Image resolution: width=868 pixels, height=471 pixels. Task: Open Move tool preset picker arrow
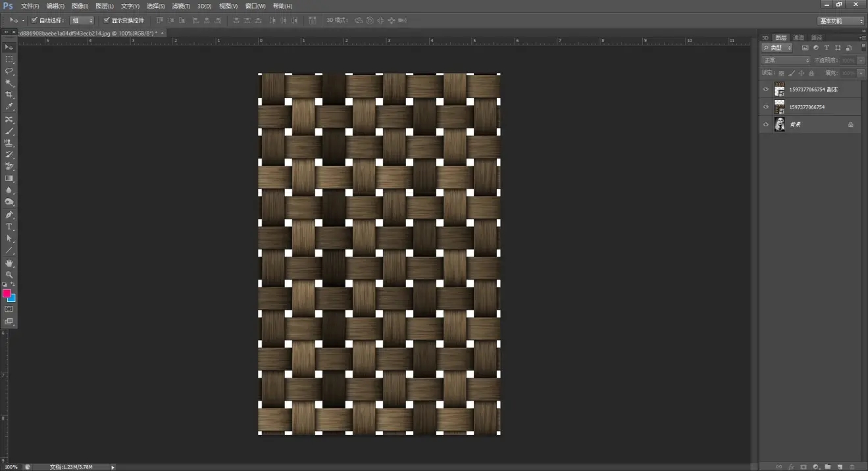coord(23,20)
